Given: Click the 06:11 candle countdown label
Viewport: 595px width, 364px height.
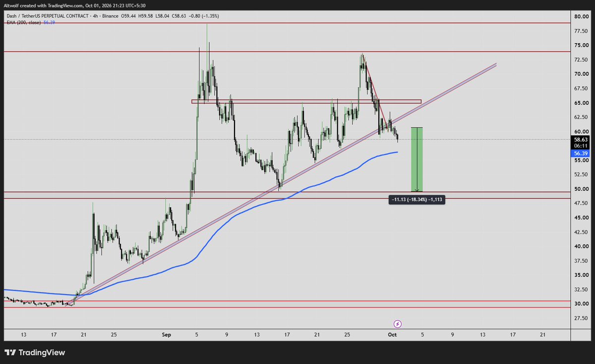Looking at the screenshot, I should coord(581,146).
